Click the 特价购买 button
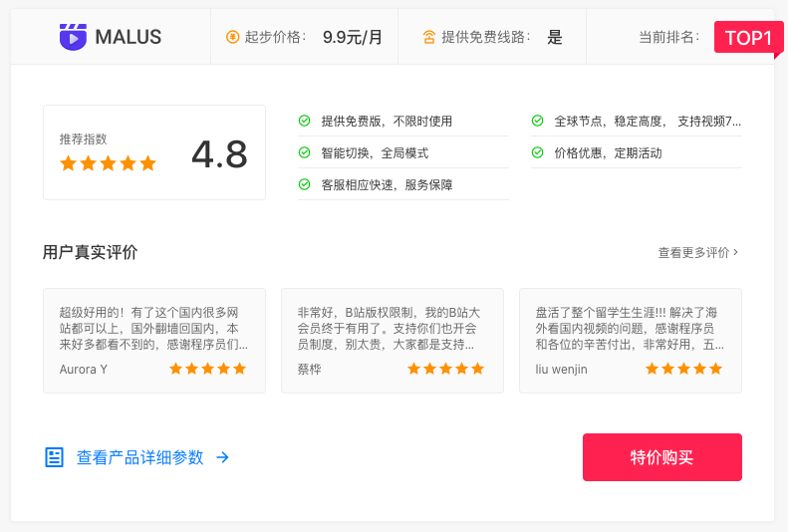 662,457
